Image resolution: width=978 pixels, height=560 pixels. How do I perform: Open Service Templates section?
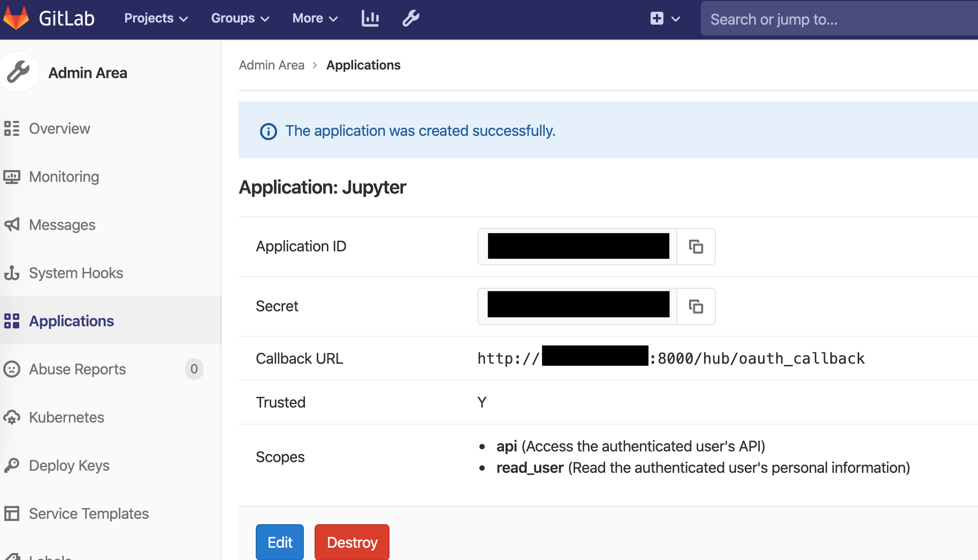[x=89, y=513]
